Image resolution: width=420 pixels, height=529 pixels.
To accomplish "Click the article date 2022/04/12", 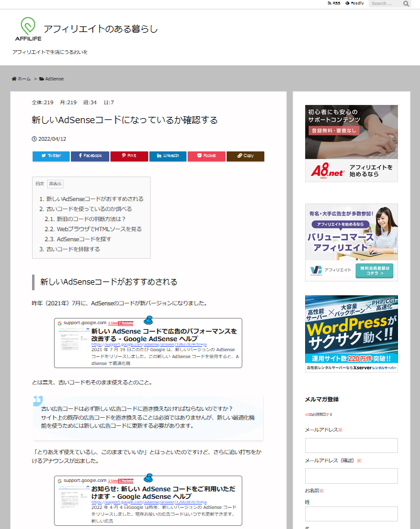I will click(49, 139).
